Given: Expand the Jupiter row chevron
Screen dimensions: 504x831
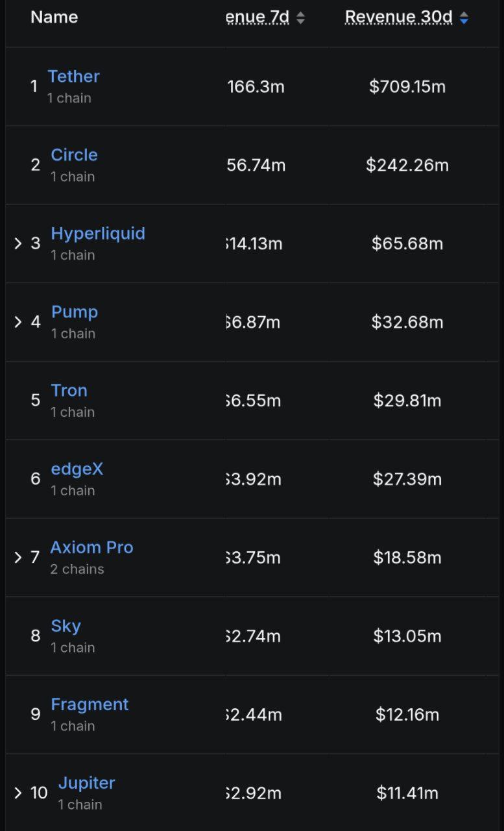Looking at the screenshot, I should [x=18, y=793].
